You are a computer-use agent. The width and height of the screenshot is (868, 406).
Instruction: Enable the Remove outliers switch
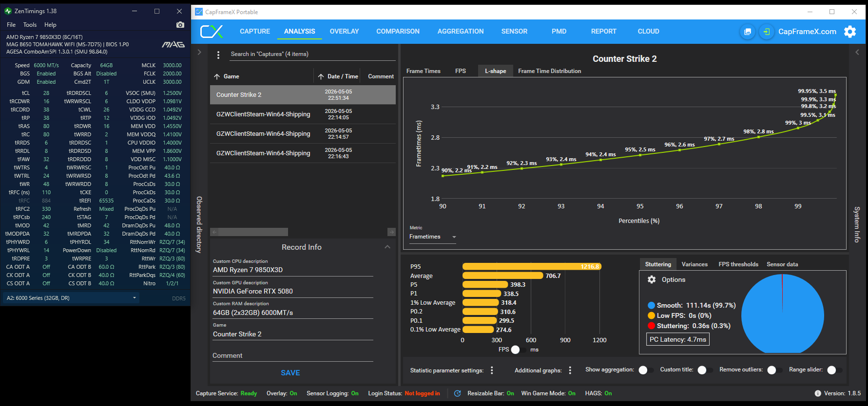pos(774,370)
